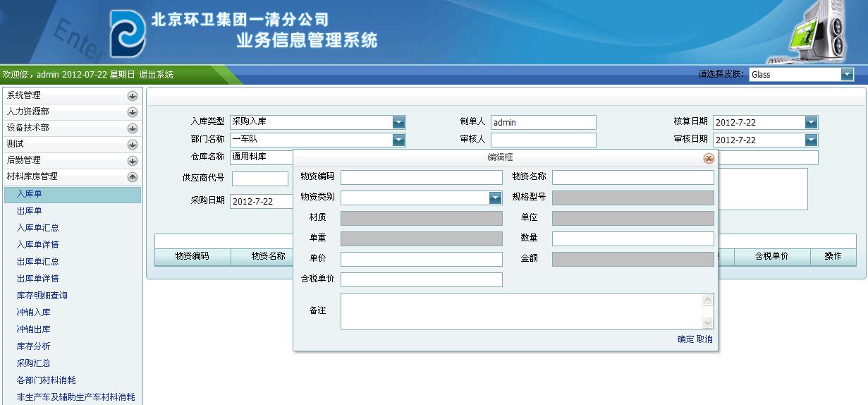The height and width of the screenshot is (405, 868).
Task: Open the 部门名称 dropdown arrow
Action: 399,140
